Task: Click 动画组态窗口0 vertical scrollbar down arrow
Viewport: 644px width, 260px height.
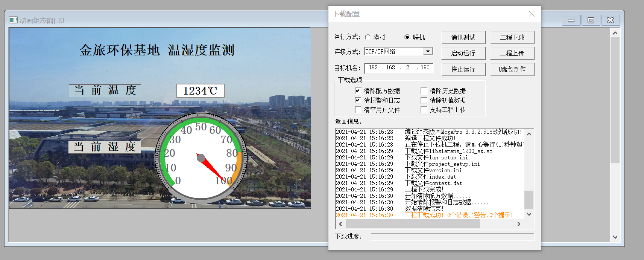Action: pyautogui.click(x=615, y=237)
